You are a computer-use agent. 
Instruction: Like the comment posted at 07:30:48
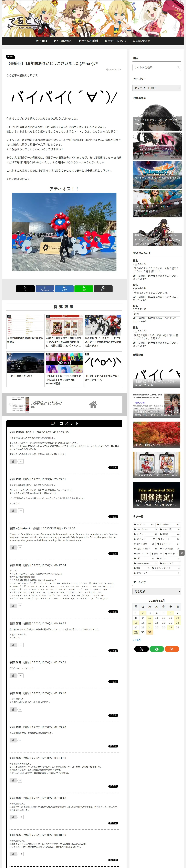coord(13,817)
